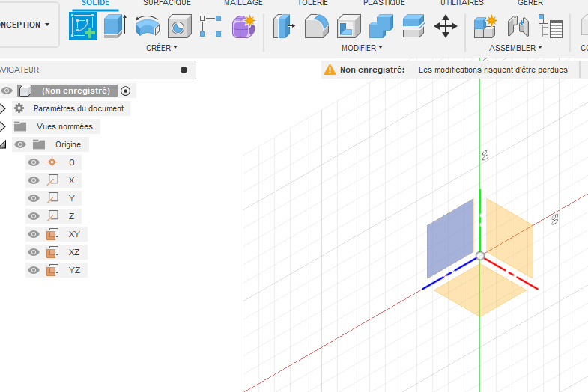Toggle the Origine folder visibility eye
588x392 pixels.
(x=20, y=144)
